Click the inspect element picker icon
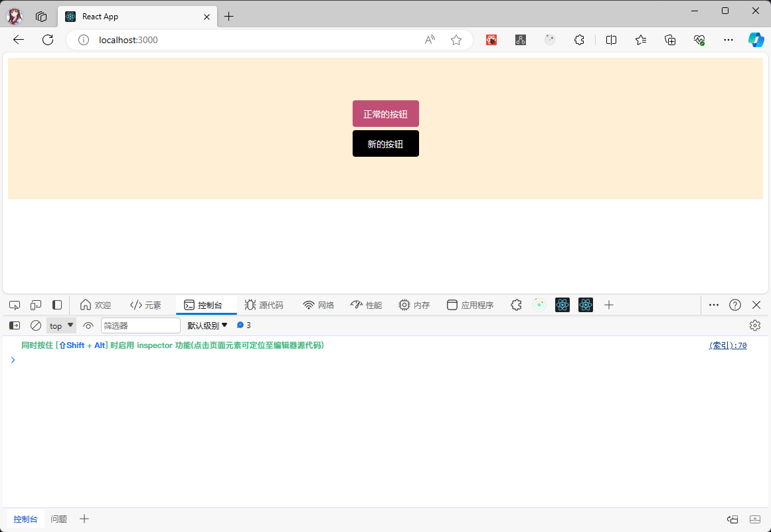Screen dimensions: 771x532 point(15,305)
